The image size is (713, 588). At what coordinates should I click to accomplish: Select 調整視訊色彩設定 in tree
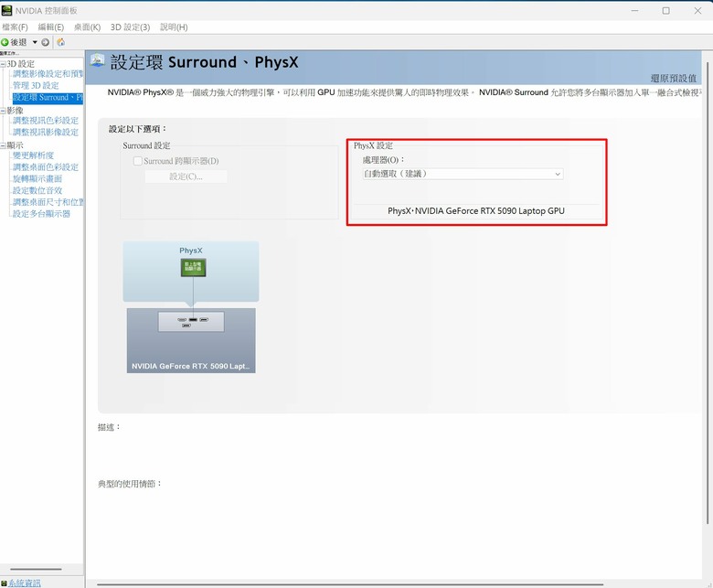point(46,121)
